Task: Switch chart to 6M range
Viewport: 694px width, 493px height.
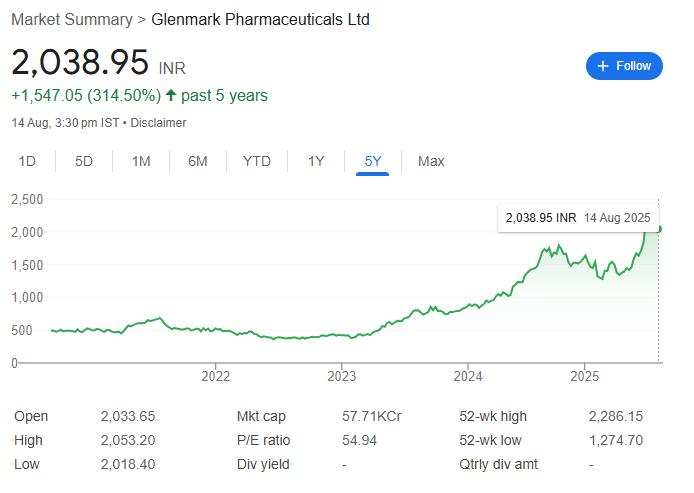Action: click(197, 161)
